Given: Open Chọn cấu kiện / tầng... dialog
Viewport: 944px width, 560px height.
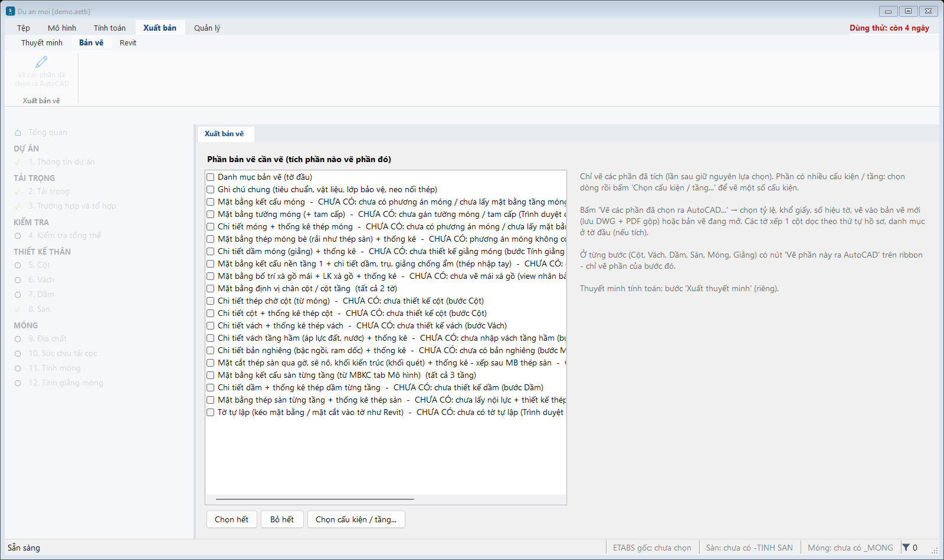Looking at the screenshot, I should [x=356, y=519].
